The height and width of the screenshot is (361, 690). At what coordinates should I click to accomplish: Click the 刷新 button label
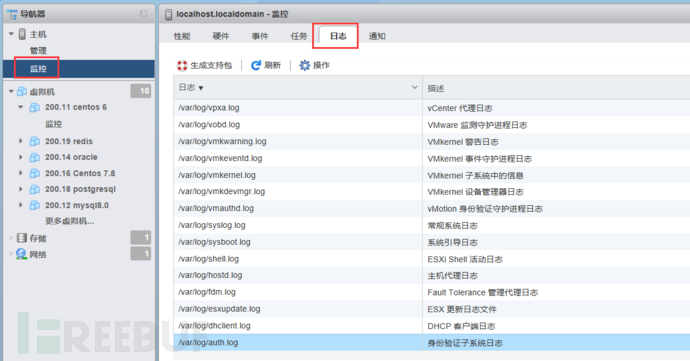(x=272, y=66)
